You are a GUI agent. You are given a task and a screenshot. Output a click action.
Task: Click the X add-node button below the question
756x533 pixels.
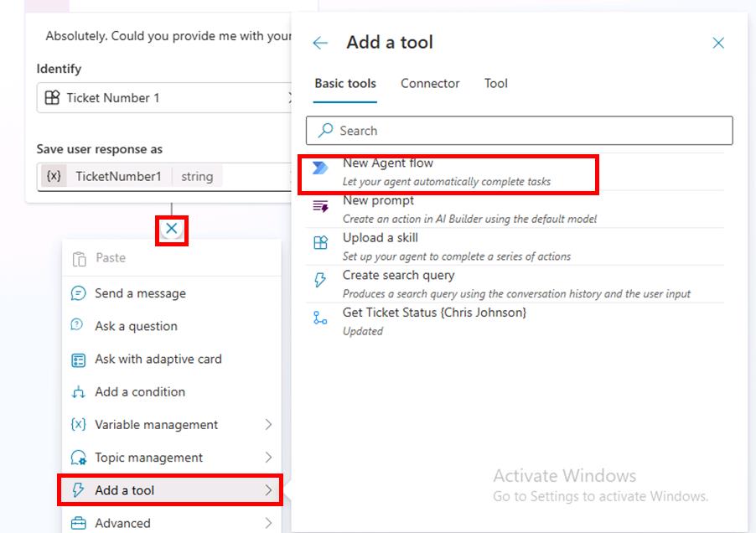click(172, 229)
